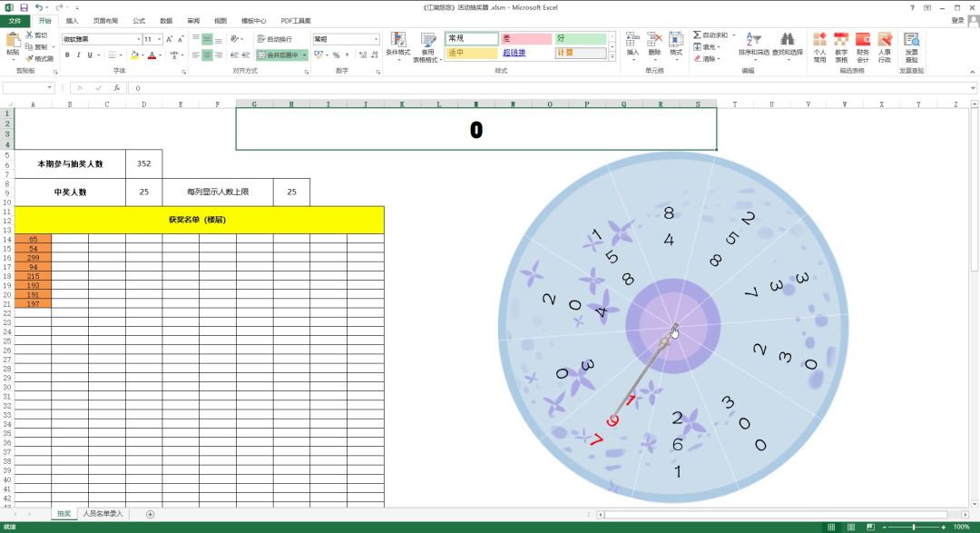Click the zoom slider in status bar
Viewport: 980px width, 533px height.
pyautogui.click(x=913, y=527)
